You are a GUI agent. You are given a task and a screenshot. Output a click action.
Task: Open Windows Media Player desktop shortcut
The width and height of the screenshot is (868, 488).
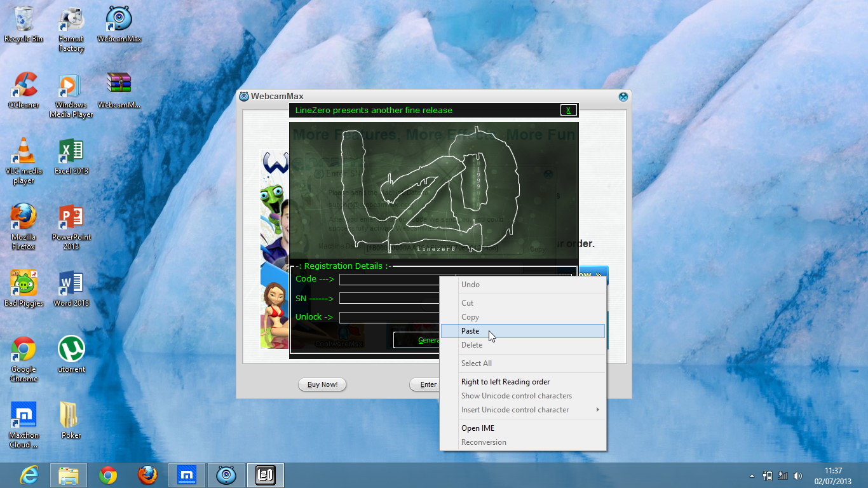71,95
